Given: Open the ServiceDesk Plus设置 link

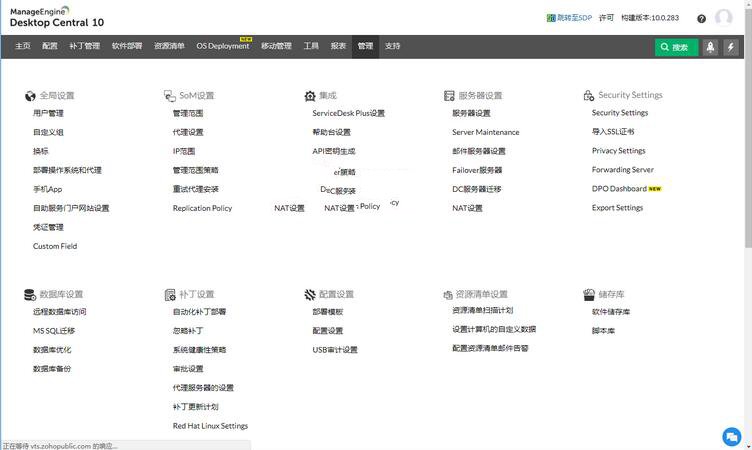Looking at the screenshot, I should coord(349,113).
